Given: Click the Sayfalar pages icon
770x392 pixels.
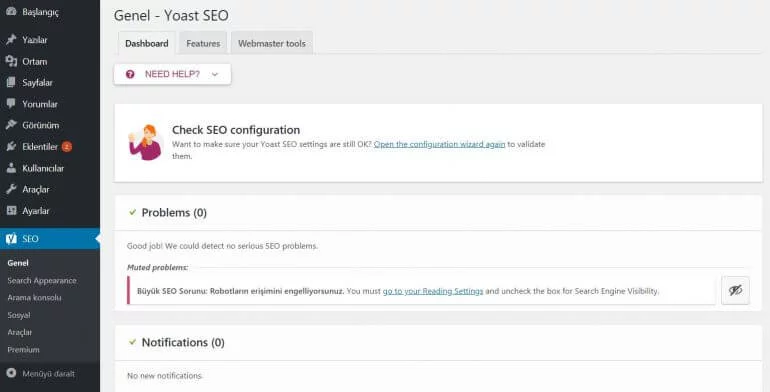Looking at the screenshot, I should pos(11,83).
